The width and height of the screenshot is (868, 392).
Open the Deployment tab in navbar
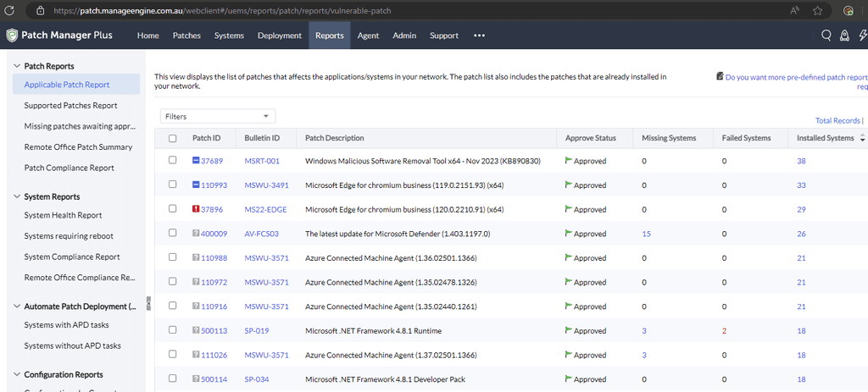click(x=279, y=36)
